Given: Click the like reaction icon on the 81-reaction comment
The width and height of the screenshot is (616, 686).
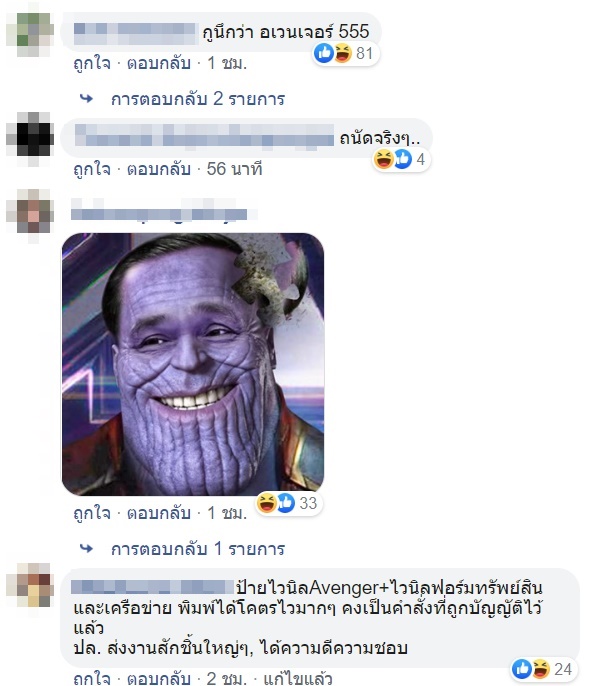Looking at the screenshot, I should pos(324,53).
